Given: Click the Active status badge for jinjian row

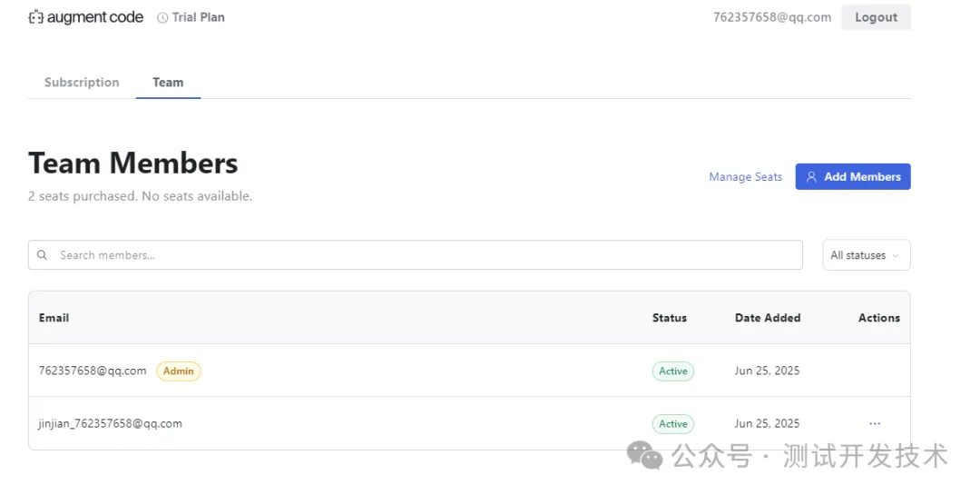Looking at the screenshot, I should tap(672, 423).
